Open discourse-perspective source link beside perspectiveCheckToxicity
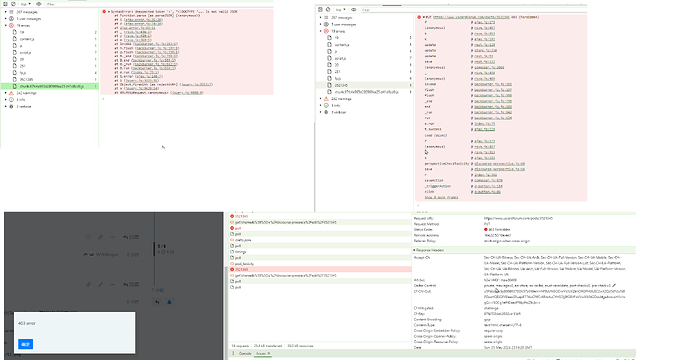 (x=499, y=164)
